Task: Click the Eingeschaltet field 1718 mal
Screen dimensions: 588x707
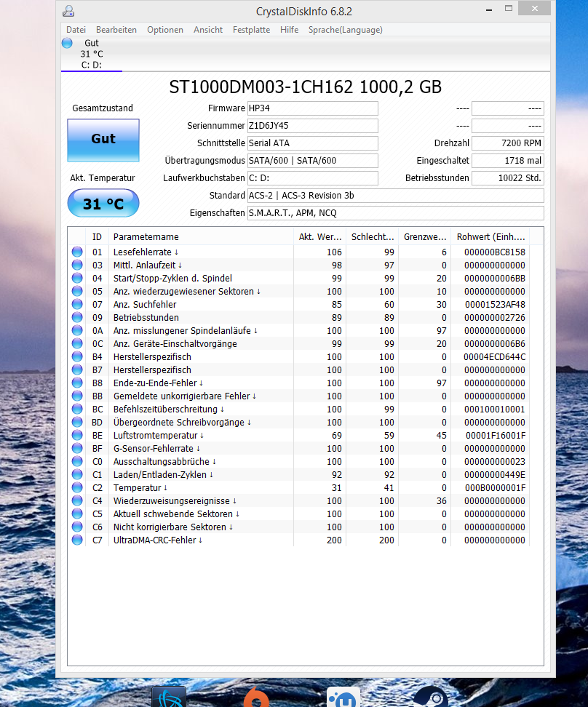Action: tap(508, 161)
